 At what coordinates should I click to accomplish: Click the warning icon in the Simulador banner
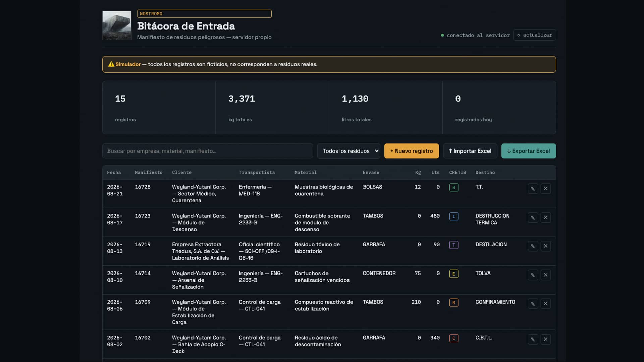[x=111, y=64]
